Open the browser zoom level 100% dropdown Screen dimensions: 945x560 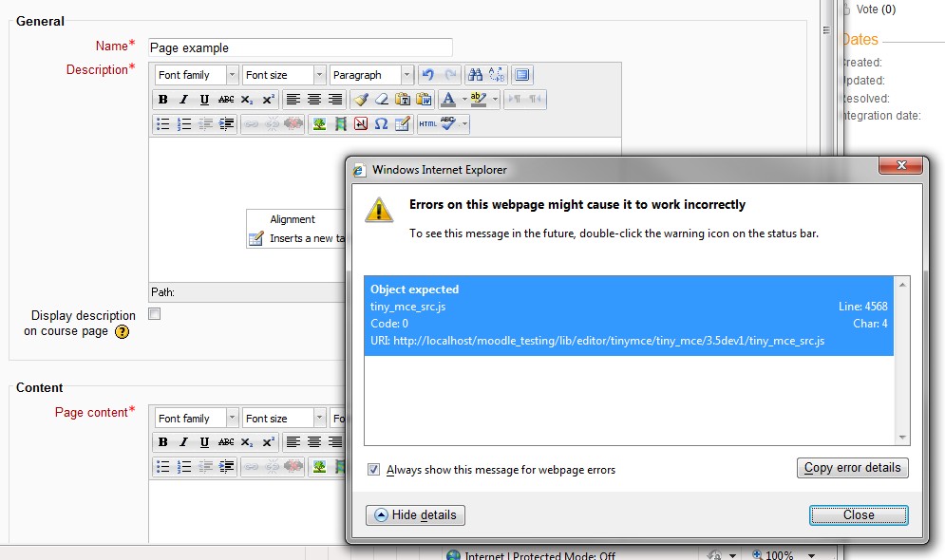pyautogui.click(x=811, y=555)
